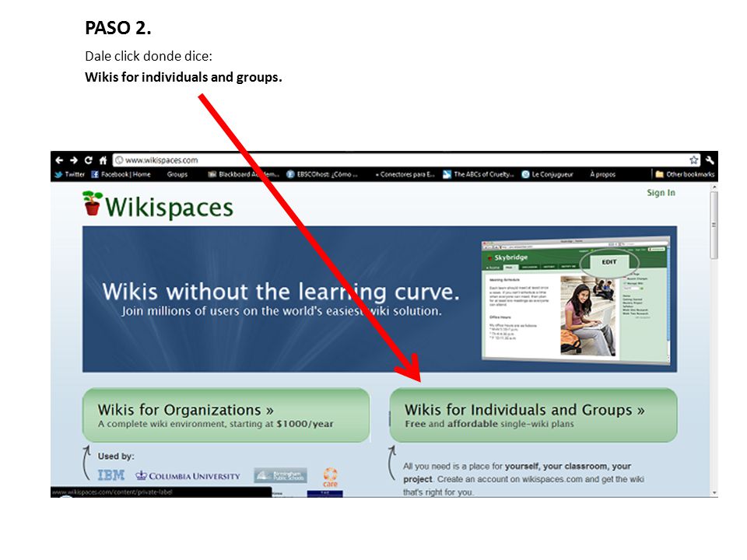Click the IBM logo
The width and height of the screenshot is (747, 560).
click(111, 475)
